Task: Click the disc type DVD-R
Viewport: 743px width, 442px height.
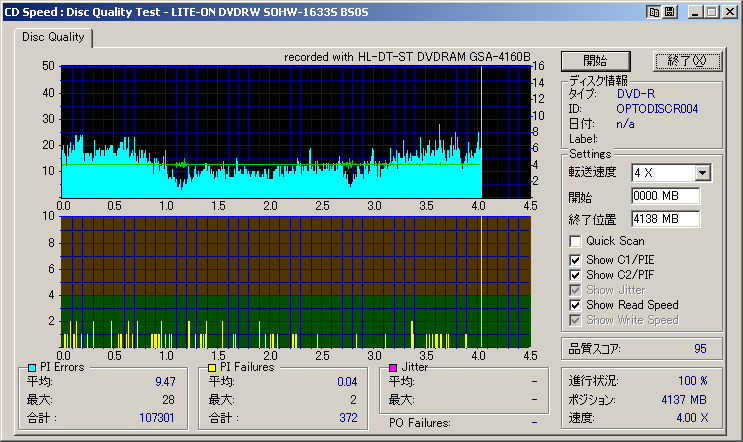Action: [636, 94]
